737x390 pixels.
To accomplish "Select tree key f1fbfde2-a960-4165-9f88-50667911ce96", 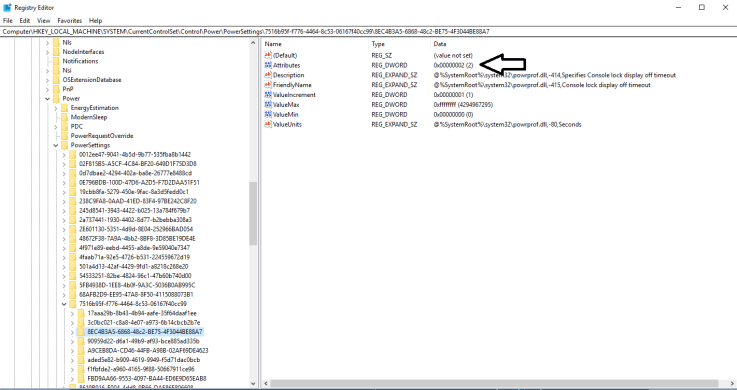I will [x=141, y=369].
